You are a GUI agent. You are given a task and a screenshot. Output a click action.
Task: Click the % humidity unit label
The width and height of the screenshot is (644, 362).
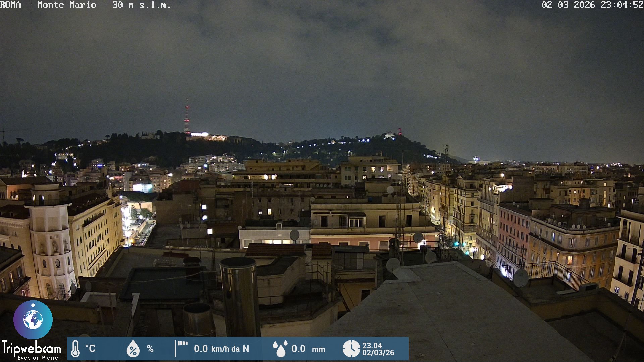click(x=150, y=349)
